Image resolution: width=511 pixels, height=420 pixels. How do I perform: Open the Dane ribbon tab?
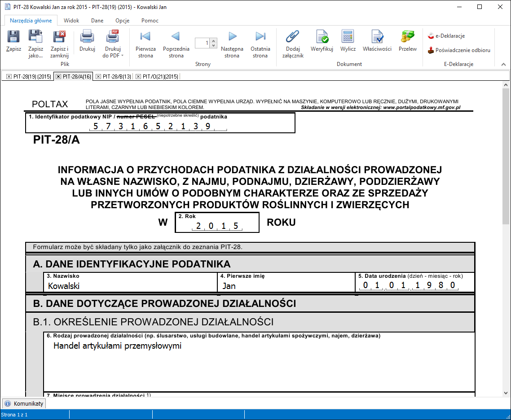click(x=97, y=21)
